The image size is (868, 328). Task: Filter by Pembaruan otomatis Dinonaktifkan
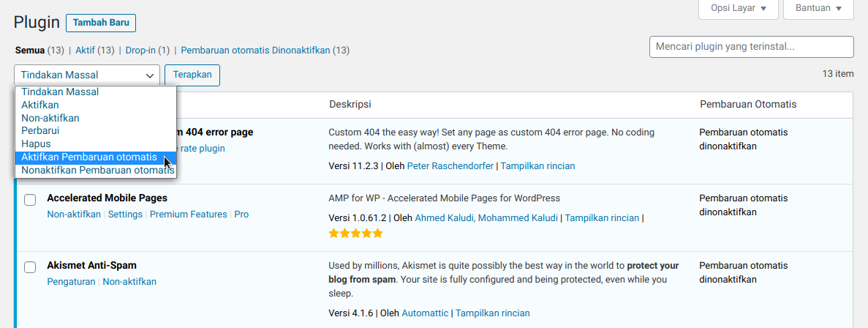click(x=256, y=51)
